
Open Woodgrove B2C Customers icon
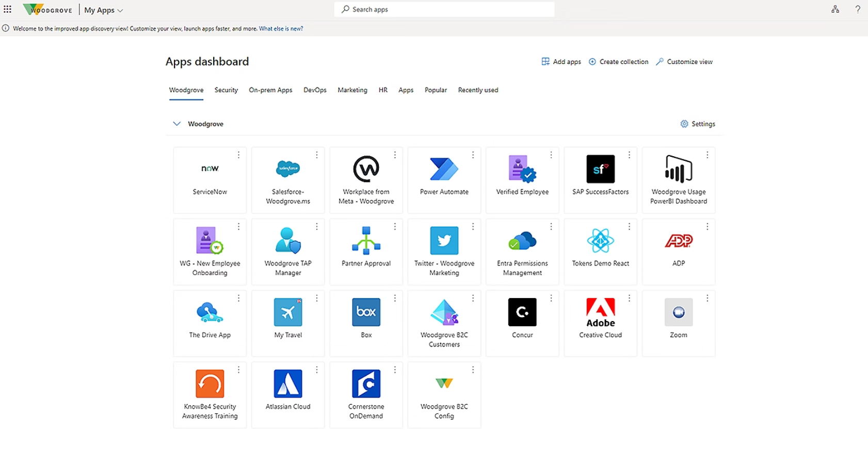pos(444,312)
